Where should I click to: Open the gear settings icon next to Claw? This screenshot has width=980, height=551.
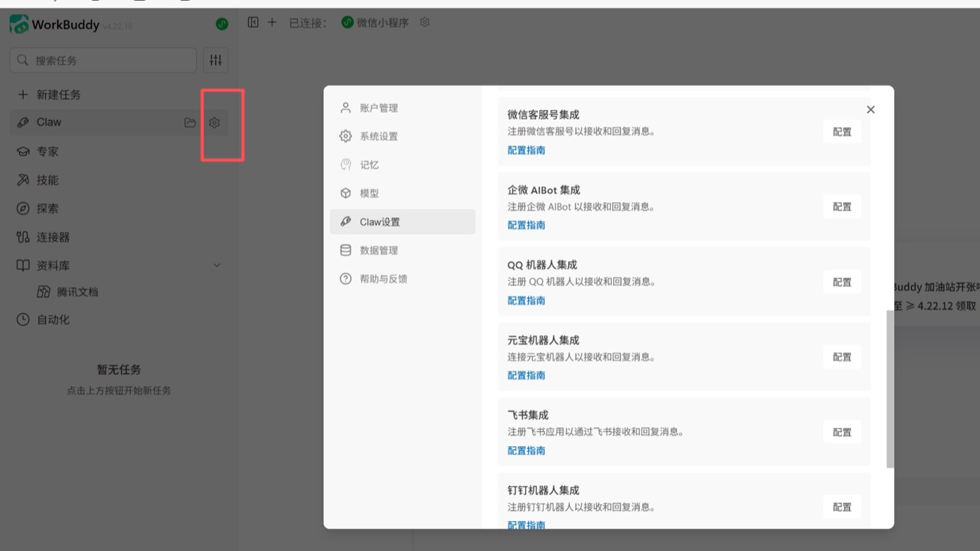[x=214, y=122]
